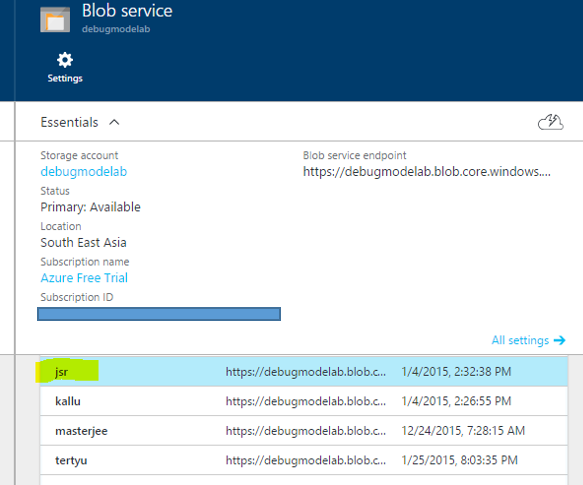Select the tertyu container row
Viewport: 583px width, 485px height.
304,460
